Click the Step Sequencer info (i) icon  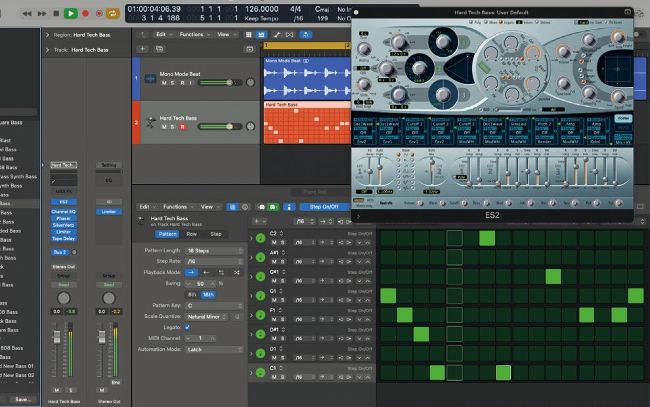pos(245,206)
